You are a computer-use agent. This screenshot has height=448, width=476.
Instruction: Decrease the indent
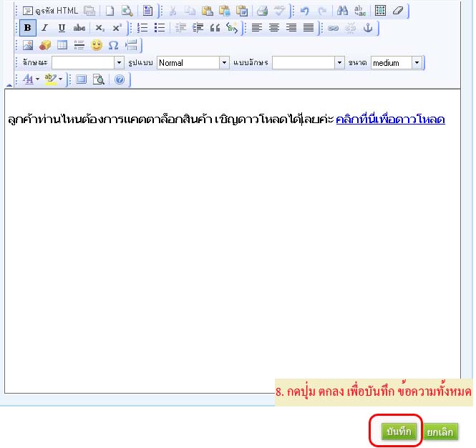[x=180, y=28]
